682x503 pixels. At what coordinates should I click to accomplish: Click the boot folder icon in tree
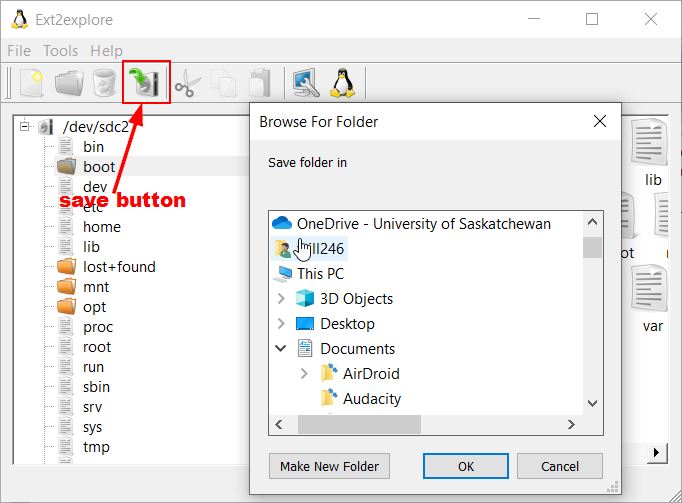tap(67, 167)
